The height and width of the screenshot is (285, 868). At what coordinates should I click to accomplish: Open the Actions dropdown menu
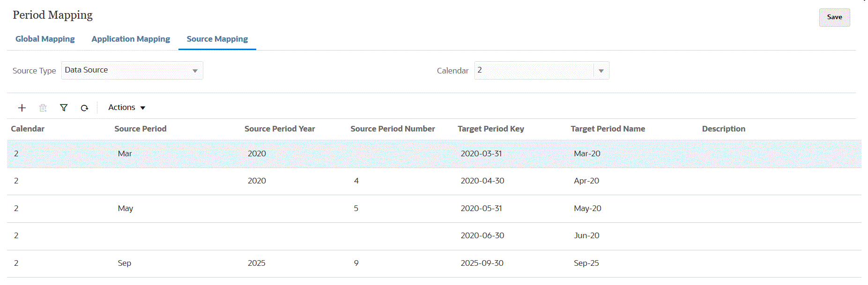point(127,108)
